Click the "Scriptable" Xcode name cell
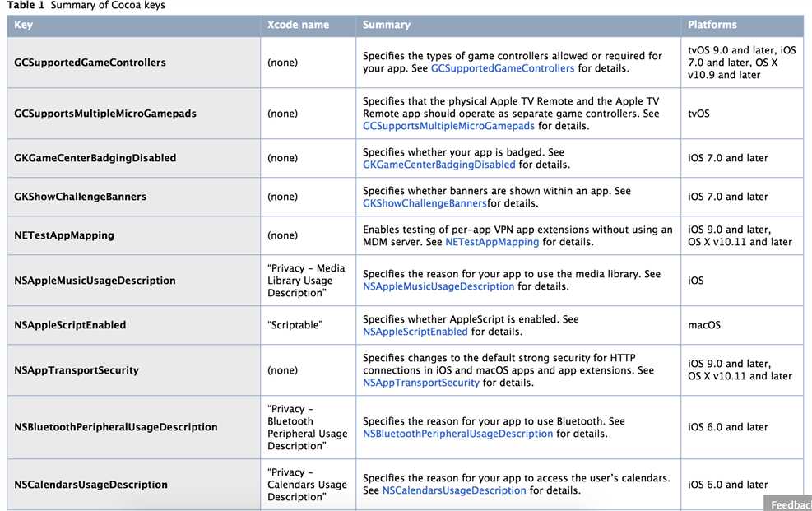This screenshot has width=812, height=511. click(309, 325)
